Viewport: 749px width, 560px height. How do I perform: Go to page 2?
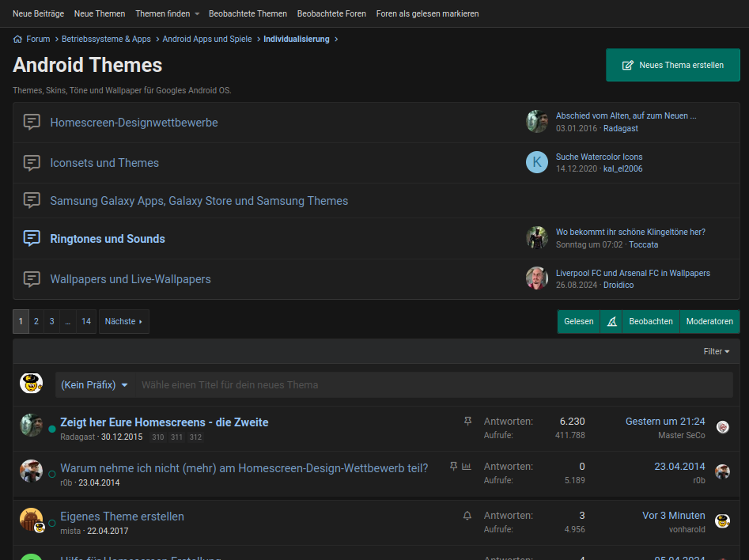36,322
